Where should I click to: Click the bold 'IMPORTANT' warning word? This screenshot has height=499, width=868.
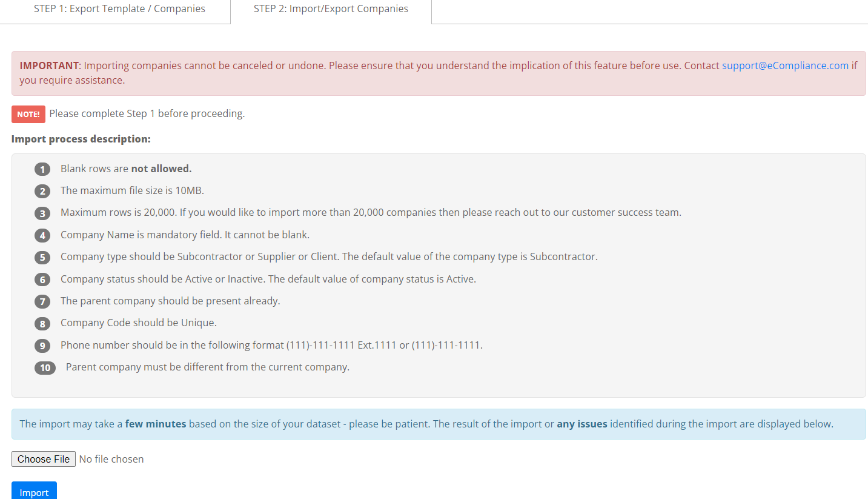[x=49, y=65]
